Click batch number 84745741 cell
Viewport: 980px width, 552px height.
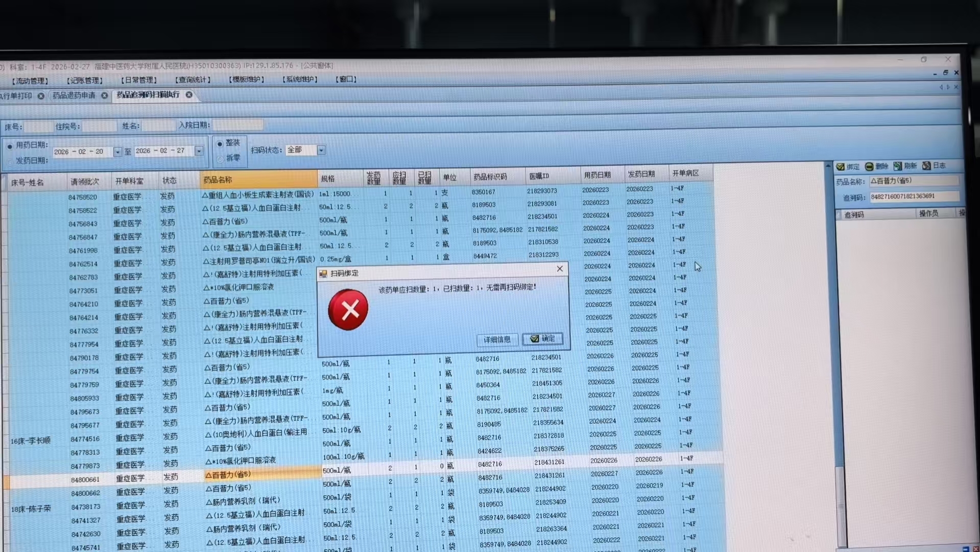86,547
